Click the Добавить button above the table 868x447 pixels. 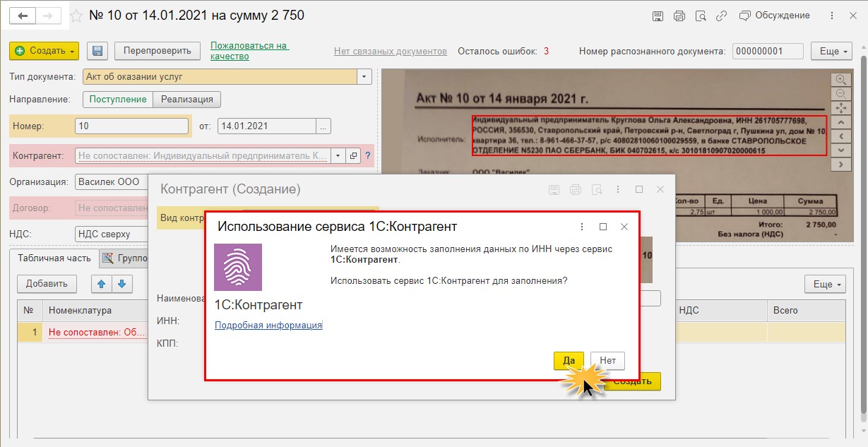[x=47, y=283]
